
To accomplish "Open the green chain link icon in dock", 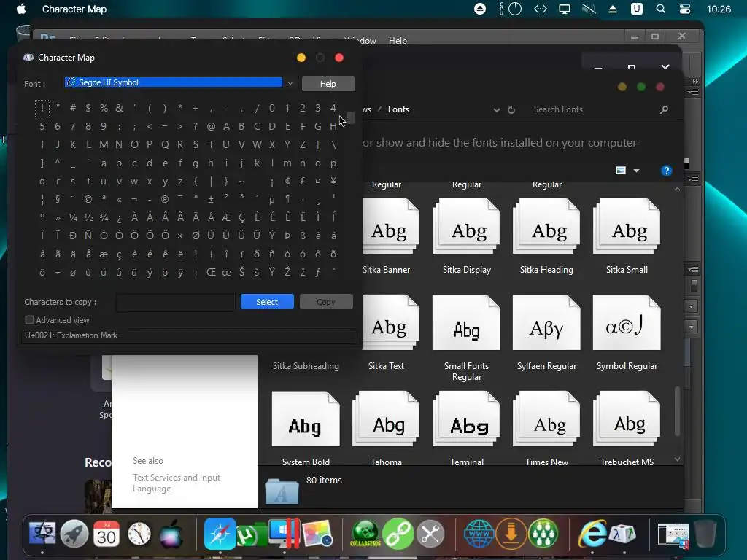I will 398,533.
